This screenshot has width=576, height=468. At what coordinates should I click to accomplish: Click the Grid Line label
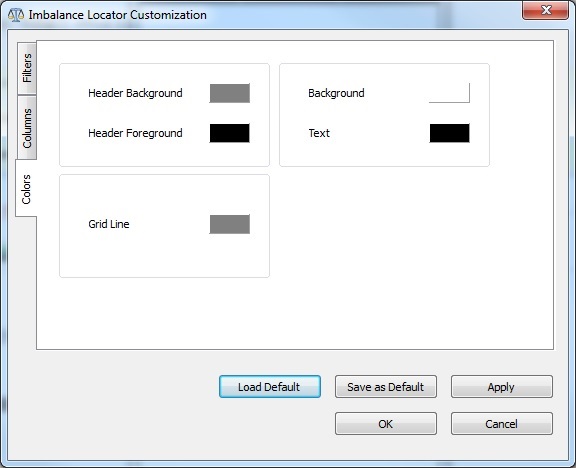click(109, 224)
